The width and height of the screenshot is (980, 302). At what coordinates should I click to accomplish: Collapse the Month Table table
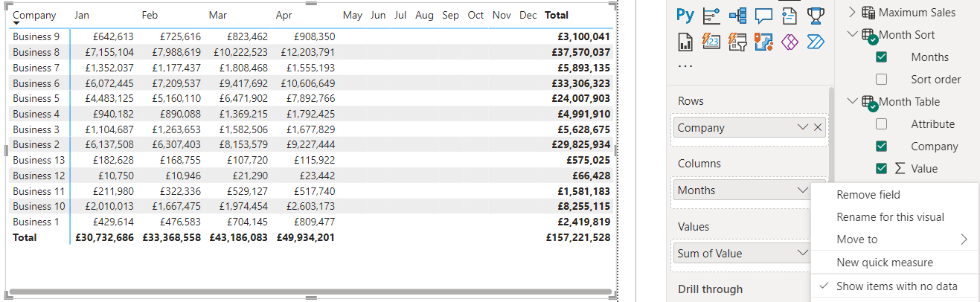(853, 102)
